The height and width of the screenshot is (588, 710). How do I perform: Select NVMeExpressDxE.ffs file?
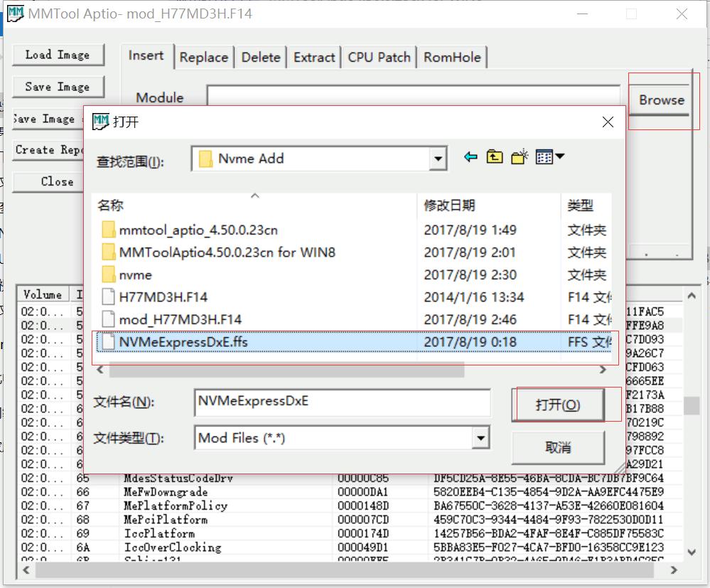click(183, 342)
